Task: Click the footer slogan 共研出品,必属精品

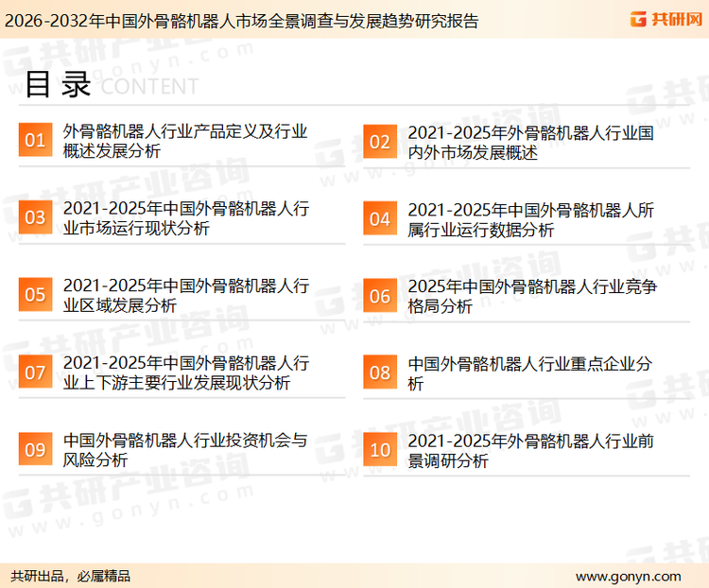Action: point(71,577)
